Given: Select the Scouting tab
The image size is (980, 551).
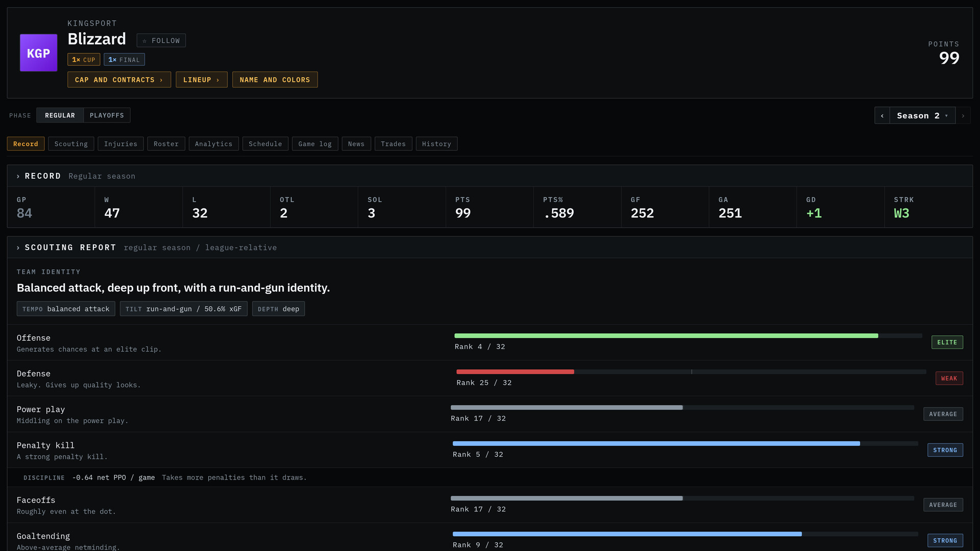Looking at the screenshot, I should (71, 144).
